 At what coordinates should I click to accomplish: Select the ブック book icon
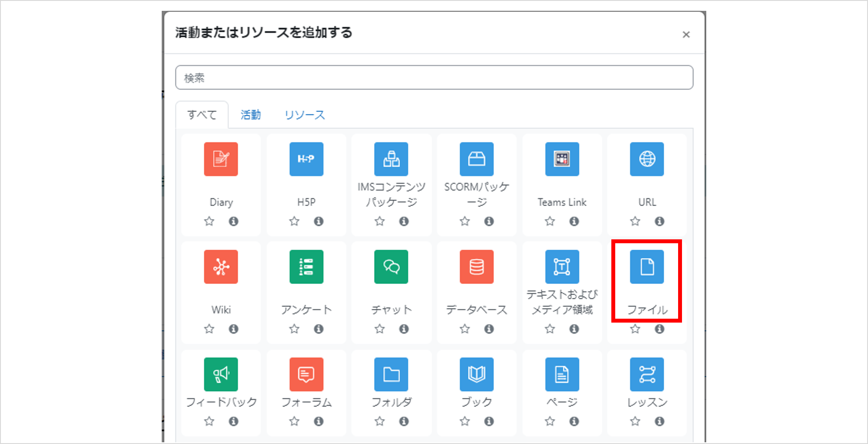pyautogui.click(x=476, y=374)
